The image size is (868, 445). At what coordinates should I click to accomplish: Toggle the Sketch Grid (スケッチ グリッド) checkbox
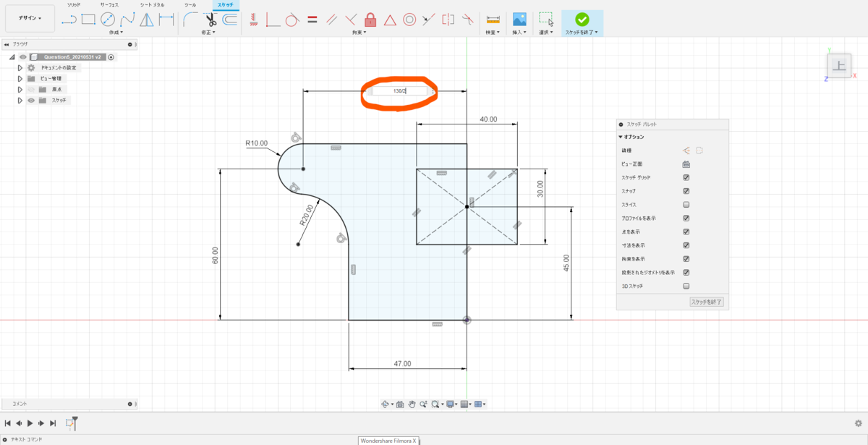click(686, 177)
